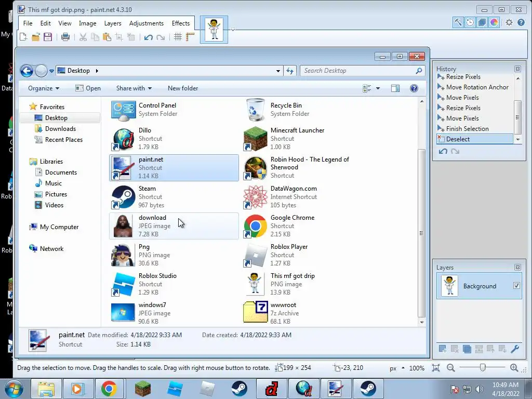The height and width of the screenshot is (399, 532).
Task: Select the Steam shortcut
Action: (174, 197)
